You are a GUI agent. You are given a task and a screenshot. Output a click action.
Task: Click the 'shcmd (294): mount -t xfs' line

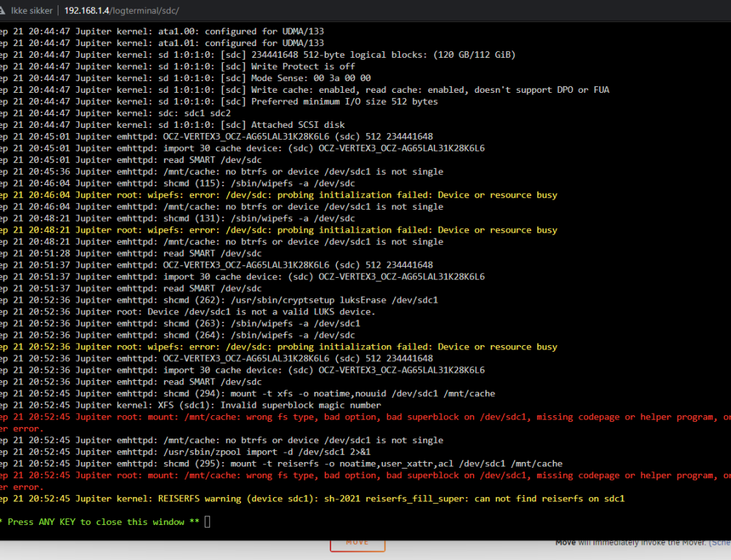point(248,393)
